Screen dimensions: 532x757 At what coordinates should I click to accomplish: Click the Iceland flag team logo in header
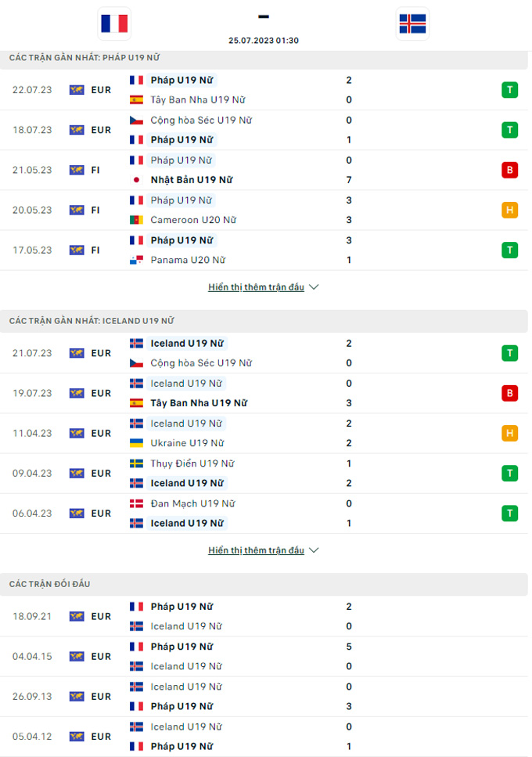pos(412,23)
